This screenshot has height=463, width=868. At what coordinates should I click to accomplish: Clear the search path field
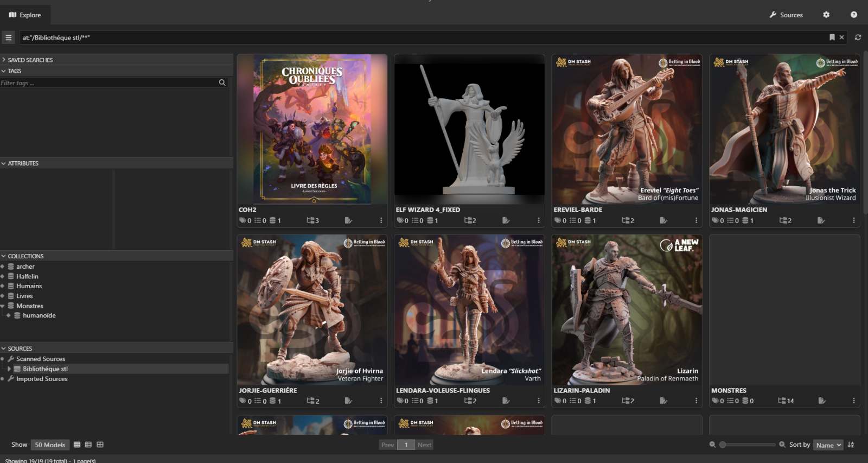pos(842,37)
